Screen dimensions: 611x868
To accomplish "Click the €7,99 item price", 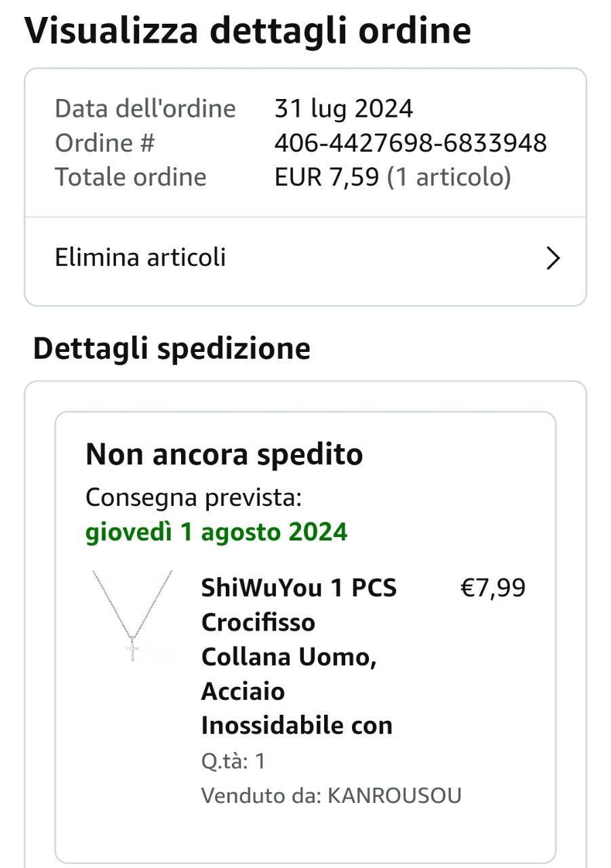I will [x=492, y=588].
